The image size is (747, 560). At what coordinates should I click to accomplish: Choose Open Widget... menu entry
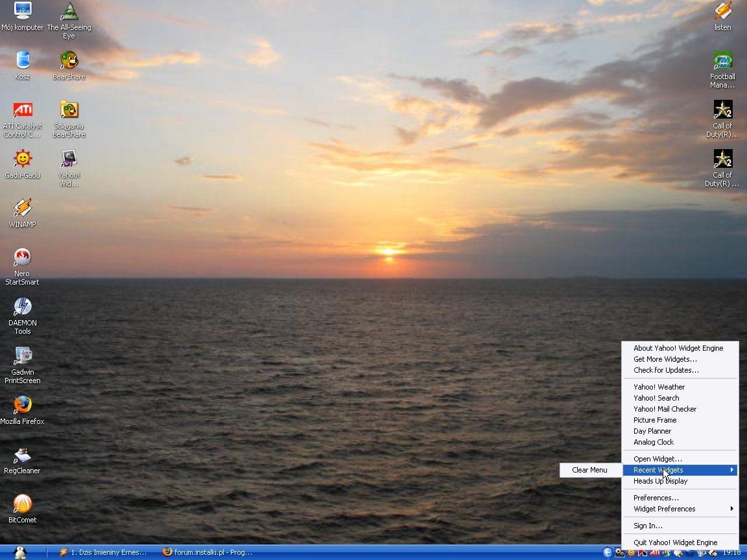click(x=658, y=459)
